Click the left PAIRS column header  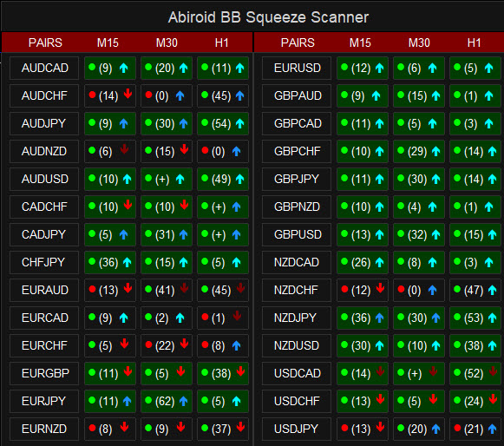(45, 43)
